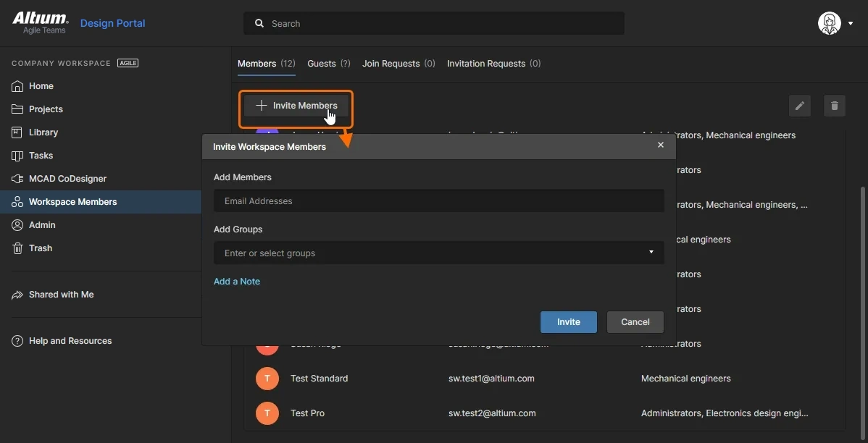This screenshot has width=868, height=443.
Task: Select Tasks in the sidebar
Action: click(x=41, y=155)
